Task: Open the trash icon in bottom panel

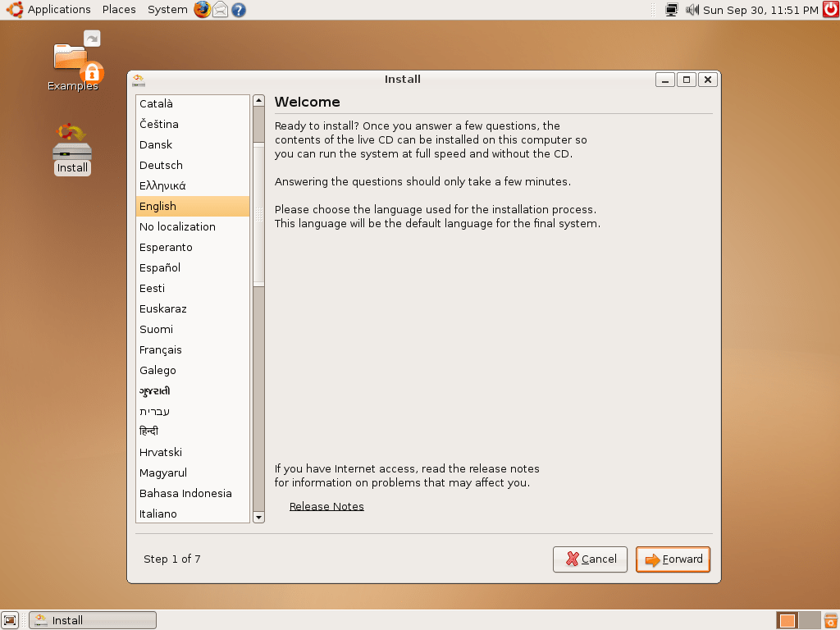Action: coord(831,620)
